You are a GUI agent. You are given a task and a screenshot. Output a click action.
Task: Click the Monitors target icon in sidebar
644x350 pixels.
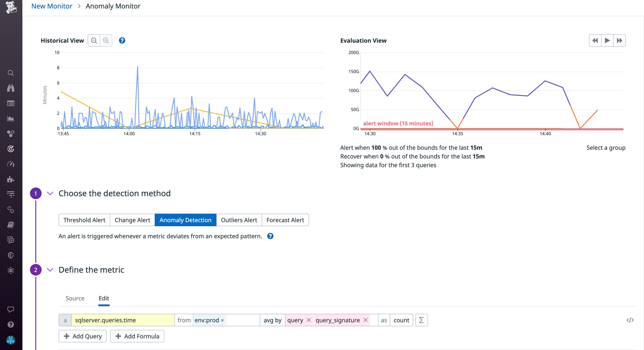(11, 149)
